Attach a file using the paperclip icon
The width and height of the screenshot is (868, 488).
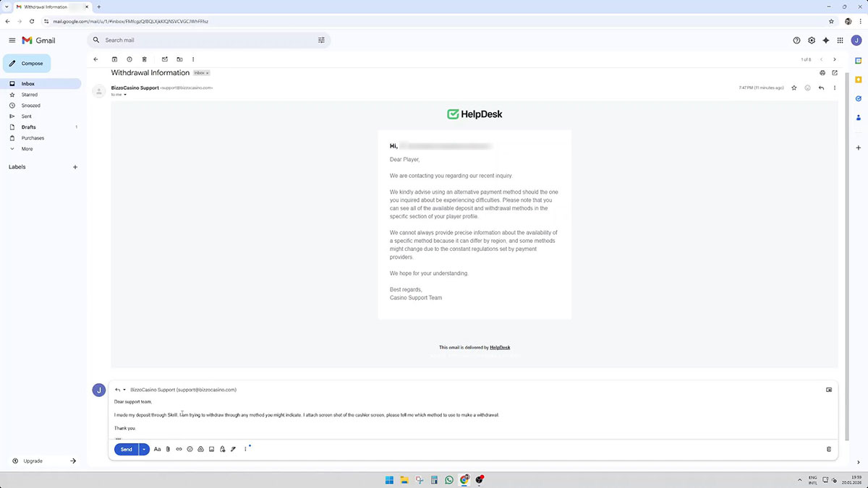pyautogui.click(x=168, y=449)
